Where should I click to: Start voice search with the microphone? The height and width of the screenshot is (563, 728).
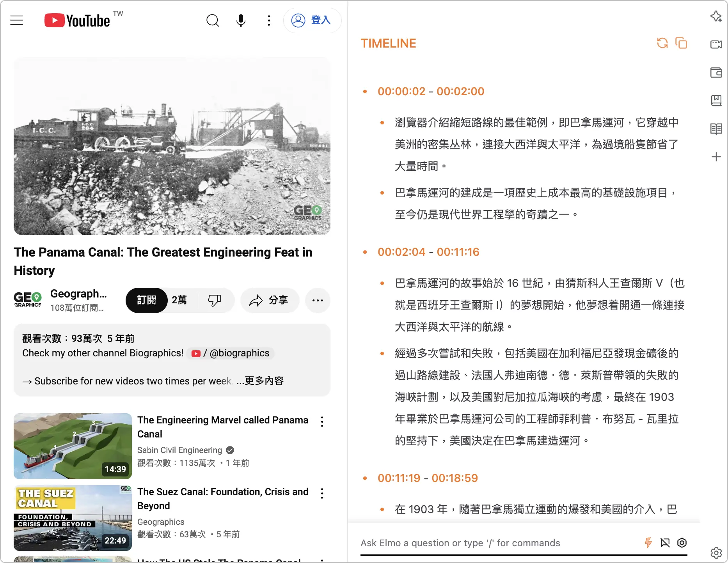pos(241,20)
